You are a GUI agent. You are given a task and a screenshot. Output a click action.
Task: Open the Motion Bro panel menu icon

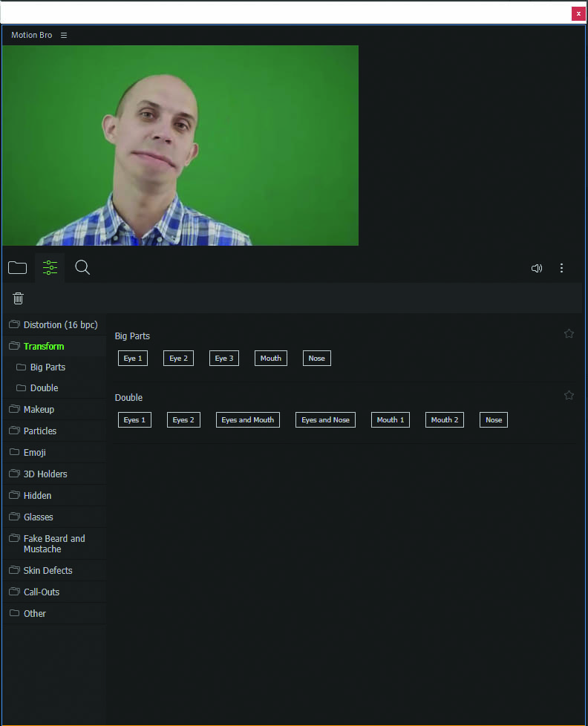point(64,35)
